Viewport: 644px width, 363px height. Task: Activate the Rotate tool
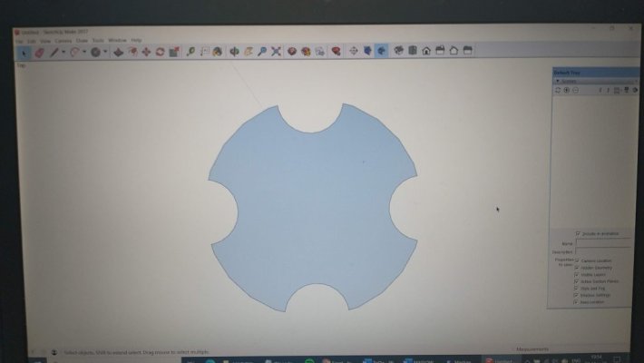[x=160, y=52]
